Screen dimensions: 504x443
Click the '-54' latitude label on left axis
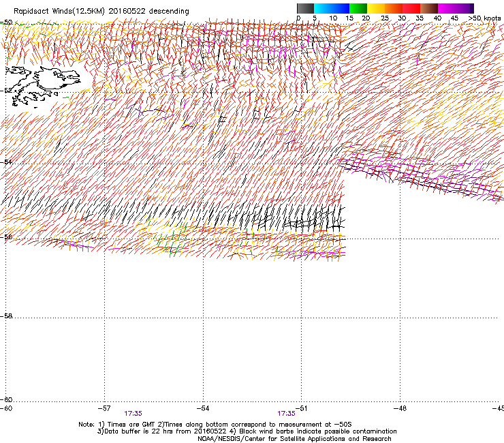[6, 162]
